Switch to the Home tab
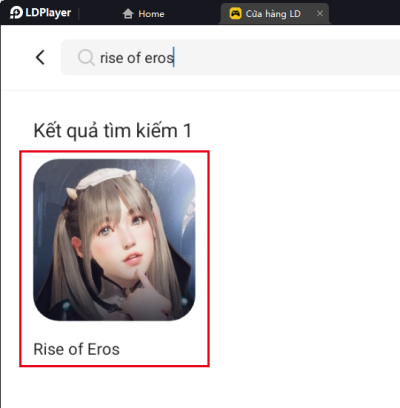The image size is (400, 408). pyautogui.click(x=143, y=14)
